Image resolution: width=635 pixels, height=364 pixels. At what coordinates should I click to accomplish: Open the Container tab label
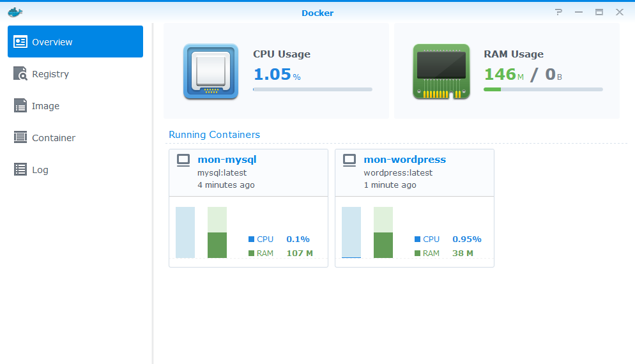tap(54, 138)
